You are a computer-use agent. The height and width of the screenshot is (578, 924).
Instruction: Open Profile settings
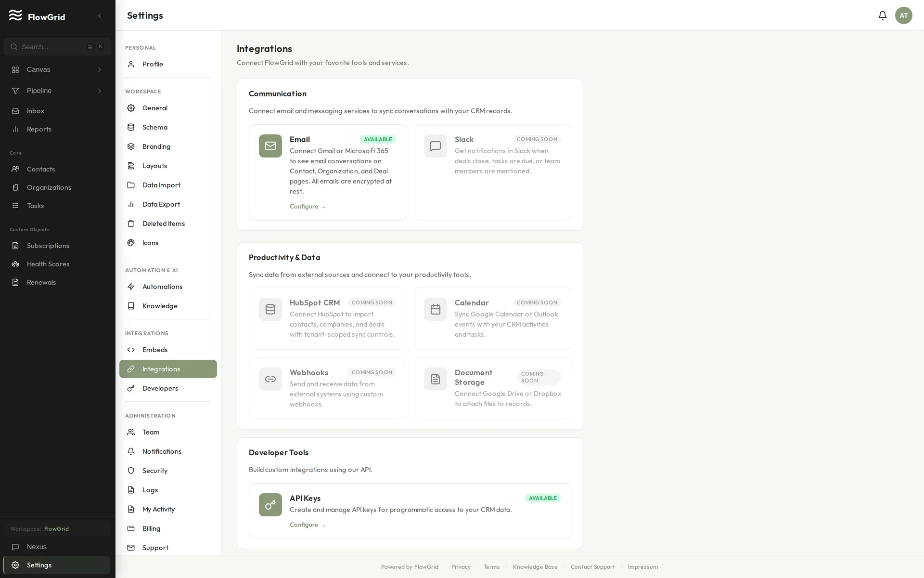click(x=168, y=64)
